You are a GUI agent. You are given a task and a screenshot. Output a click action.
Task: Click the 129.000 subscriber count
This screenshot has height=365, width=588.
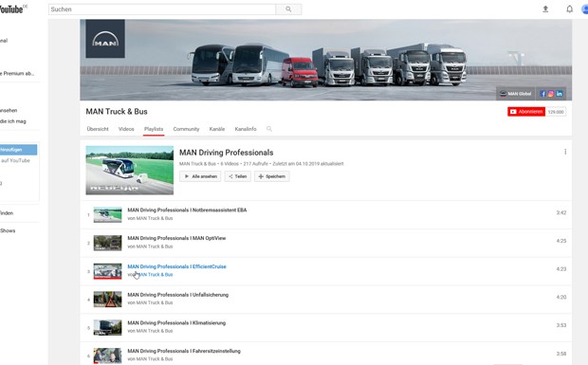point(556,112)
